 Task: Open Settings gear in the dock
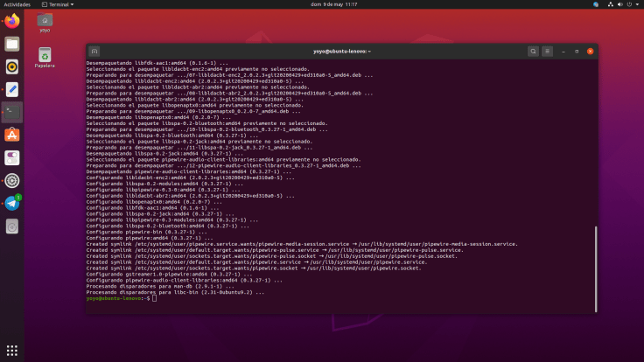(x=12, y=180)
